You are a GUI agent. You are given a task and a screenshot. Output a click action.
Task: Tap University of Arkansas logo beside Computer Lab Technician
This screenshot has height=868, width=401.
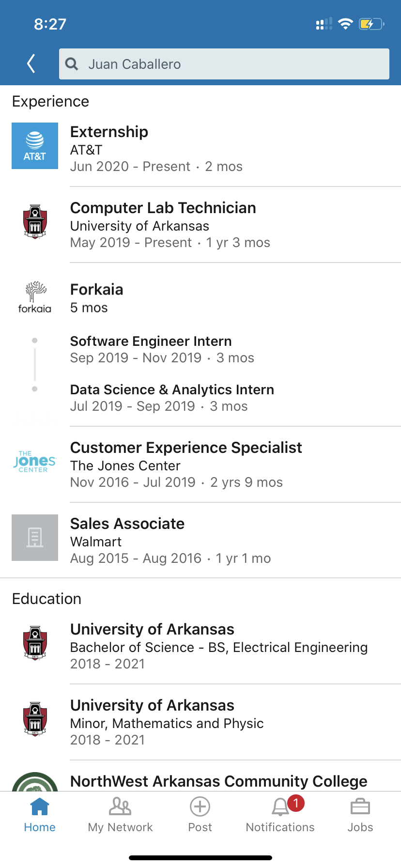click(x=35, y=222)
